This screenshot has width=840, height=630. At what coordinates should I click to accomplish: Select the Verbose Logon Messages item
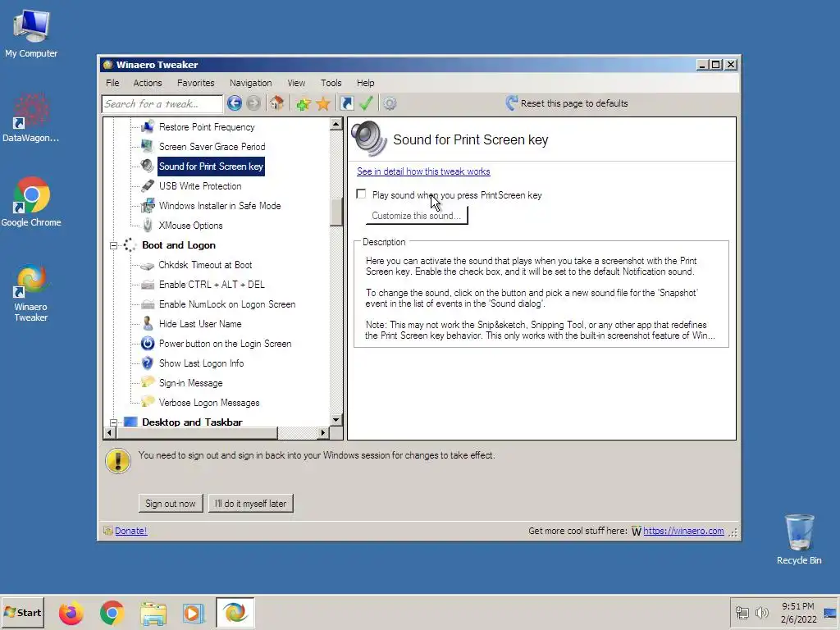click(209, 403)
